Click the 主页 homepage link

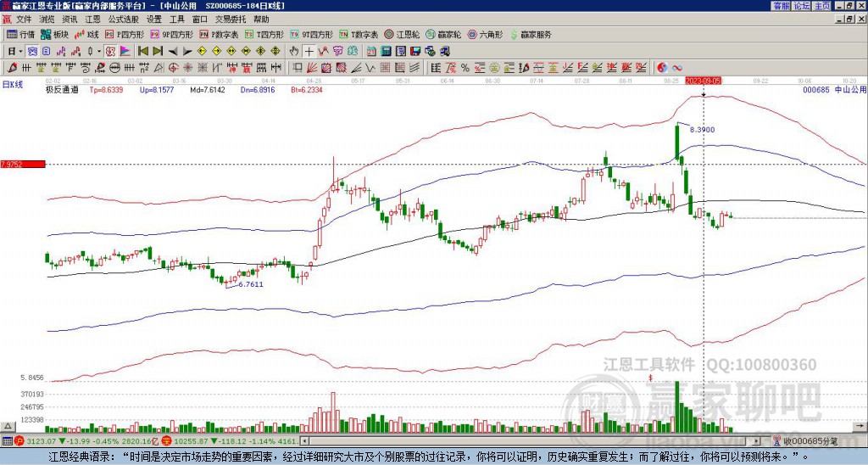point(821,6)
